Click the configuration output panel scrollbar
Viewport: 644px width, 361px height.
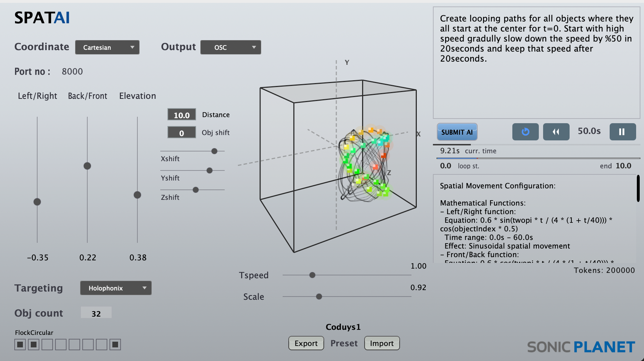pyautogui.click(x=638, y=188)
